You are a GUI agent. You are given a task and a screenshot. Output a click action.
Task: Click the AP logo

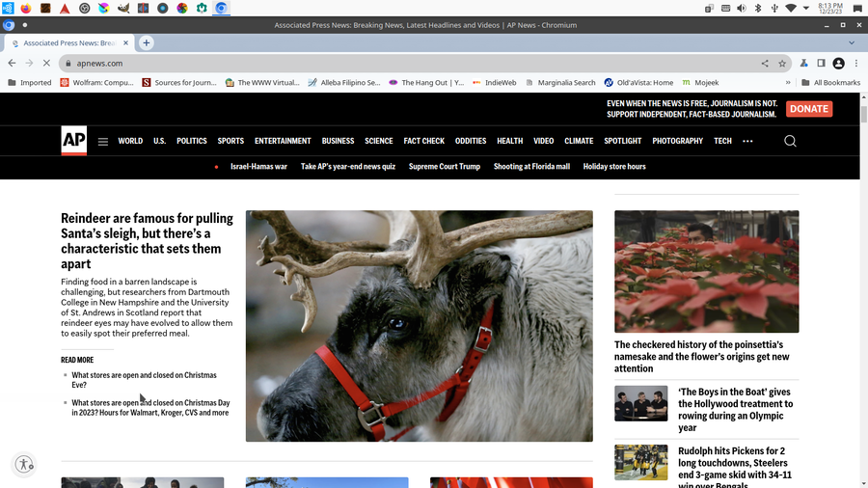point(74,141)
